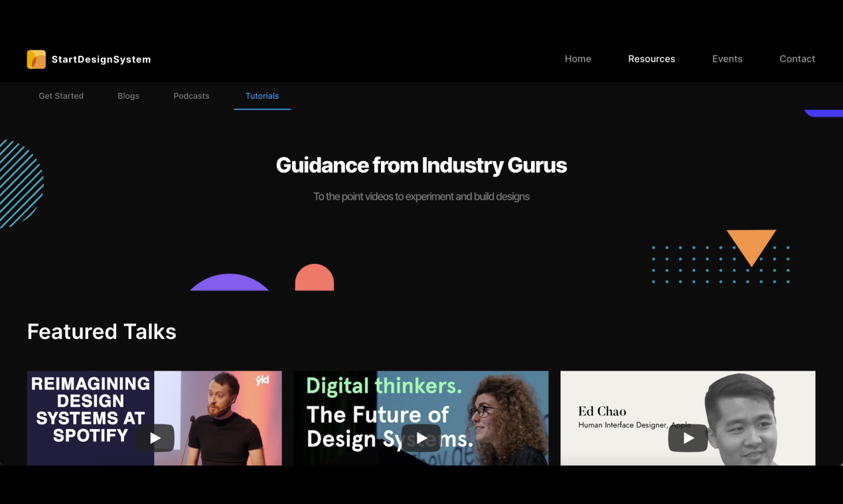
Task: Click the 'To the point videos' subtitle
Action: [x=421, y=196]
